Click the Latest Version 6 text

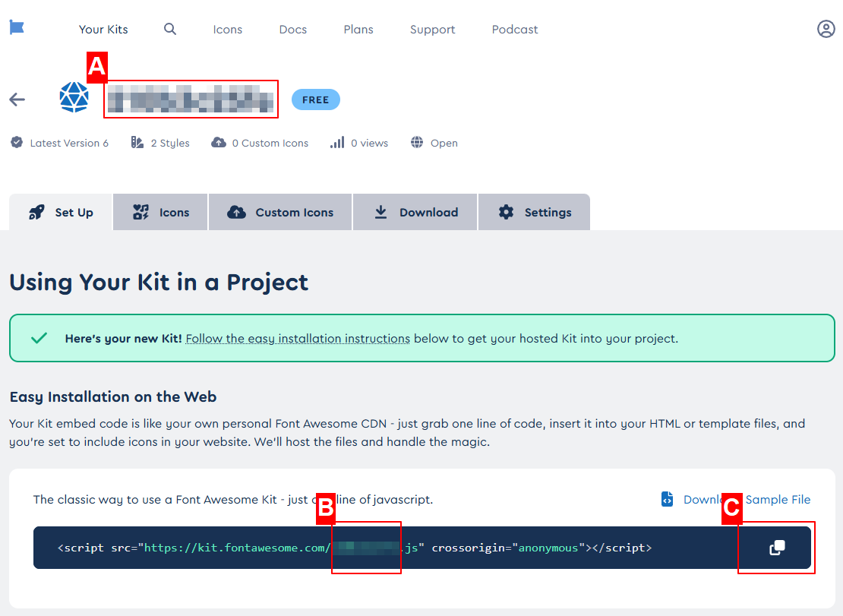click(x=69, y=143)
